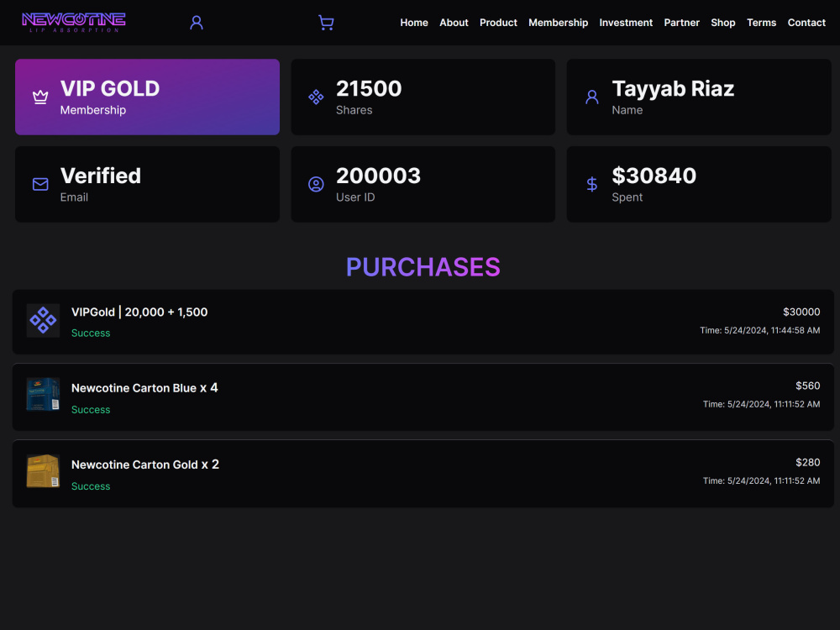The width and height of the screenshot is (840, 630).
Task: Go to the Shop page
Action: pyautogui.click(x=722, y=23)
